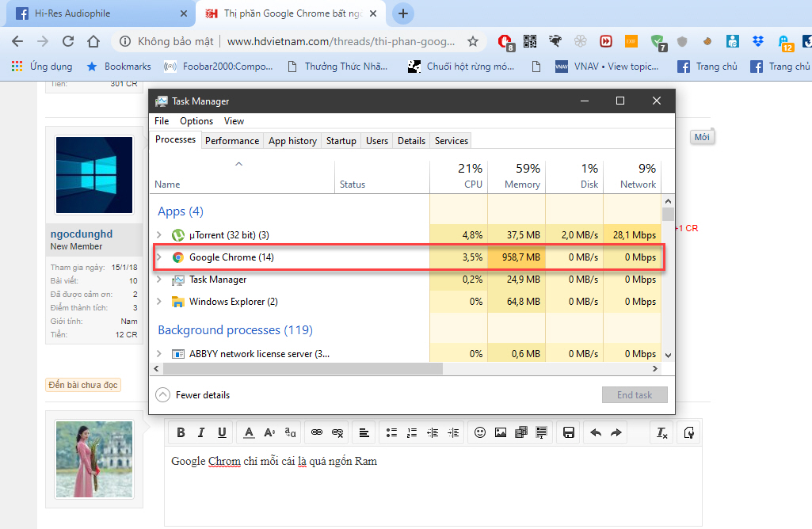Image resolution: width=812 pixels, height=529 pixels.
Task: Click the save draft floppy icon
Action: pyautogui.click(x=569, y=432)
